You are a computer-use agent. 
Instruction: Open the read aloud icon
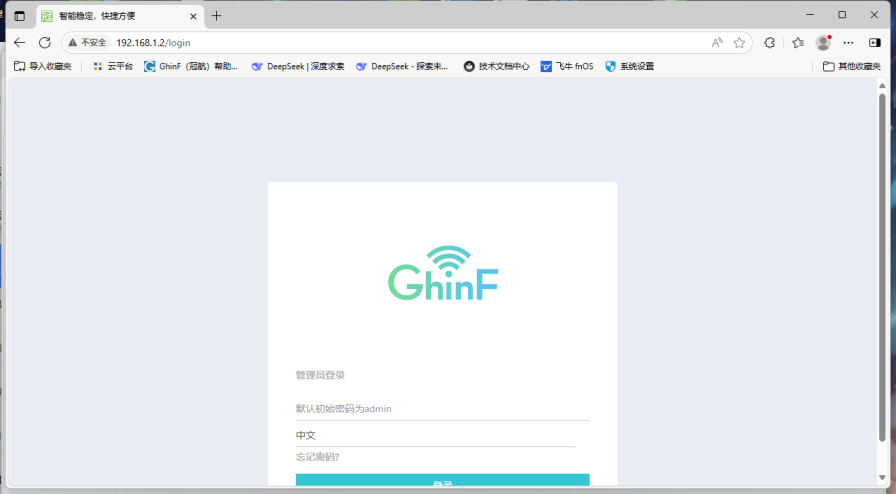click(717, 42)
